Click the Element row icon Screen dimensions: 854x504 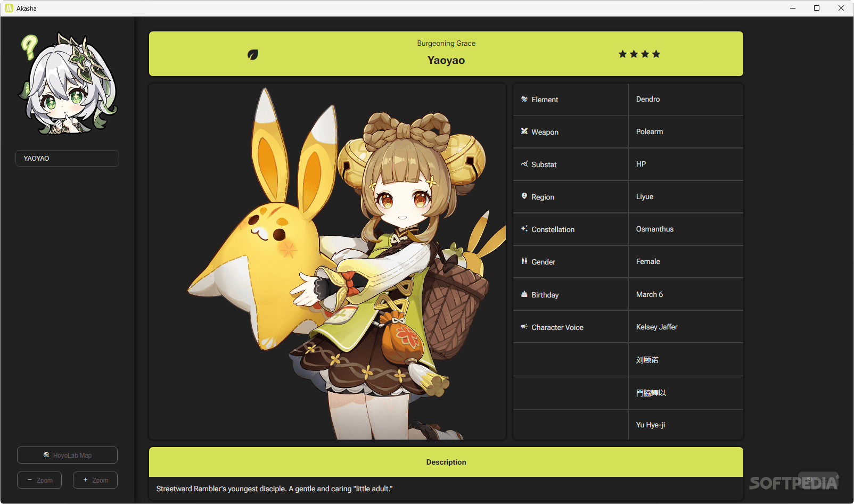click(524, 99)
